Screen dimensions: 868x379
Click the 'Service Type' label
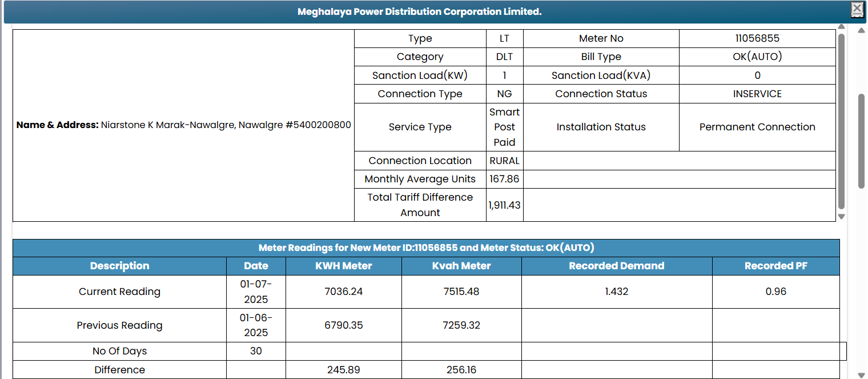pyautogui.click(x=420, y=127)
